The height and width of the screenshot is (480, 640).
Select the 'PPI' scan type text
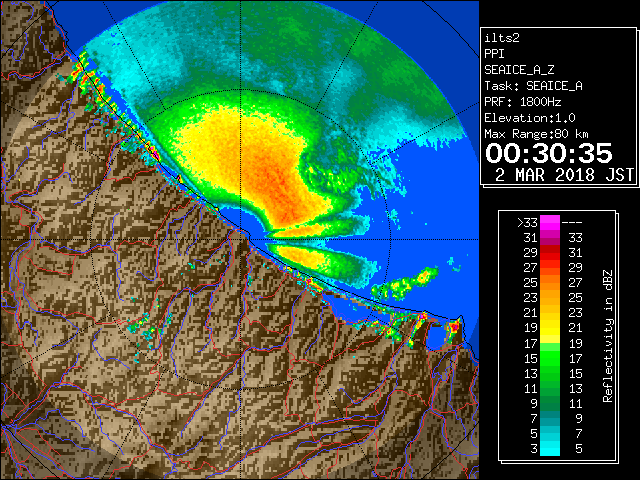click(494, 54)
